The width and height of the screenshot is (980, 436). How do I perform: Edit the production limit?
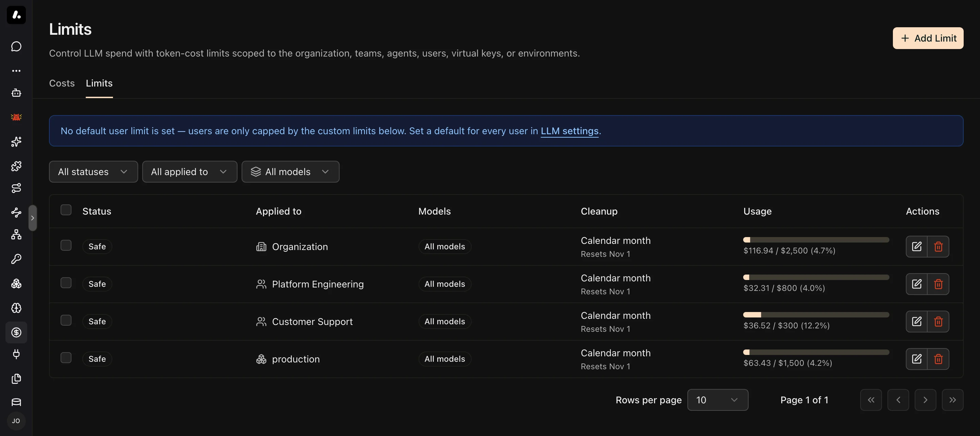pyautogui.click(x=916, y=359)
